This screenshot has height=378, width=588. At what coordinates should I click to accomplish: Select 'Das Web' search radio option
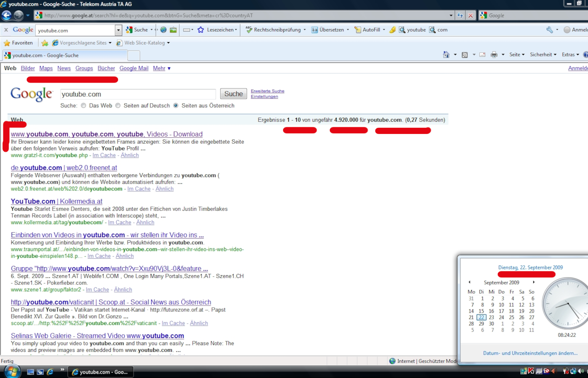83,106
